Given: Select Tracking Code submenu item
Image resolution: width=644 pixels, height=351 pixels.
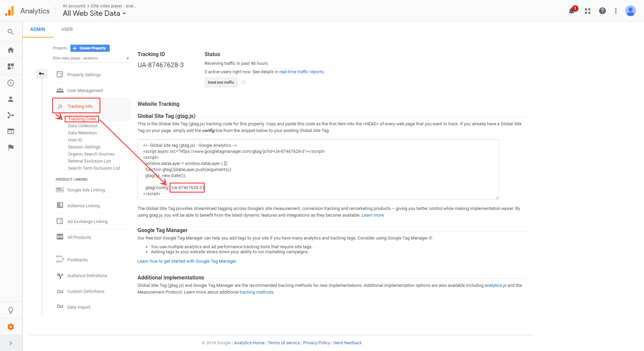Looking at the screenshot, I should (82, 119).
